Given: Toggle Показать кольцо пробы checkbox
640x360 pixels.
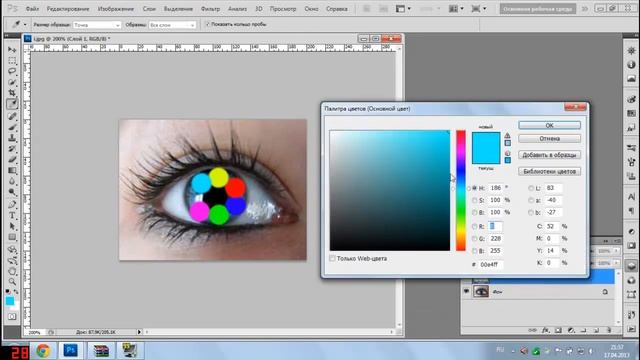Looking at the screenshot, I should (x=207, y=24).
